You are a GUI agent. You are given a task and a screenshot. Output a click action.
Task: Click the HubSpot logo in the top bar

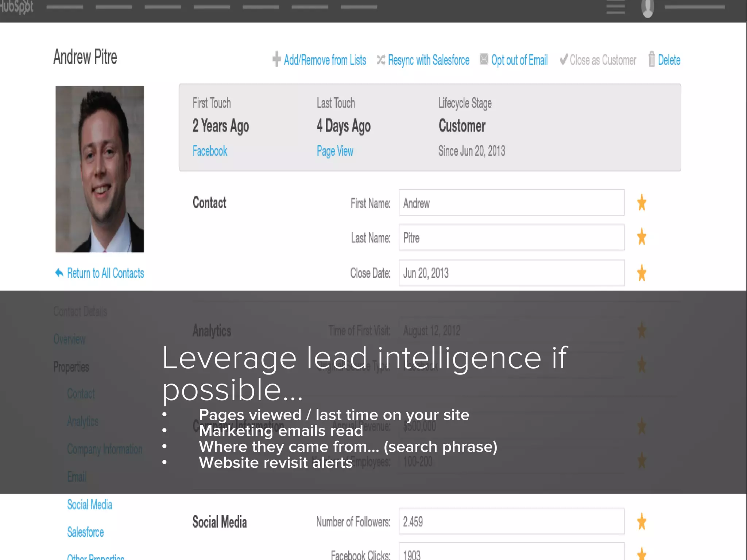click(16, 7)
